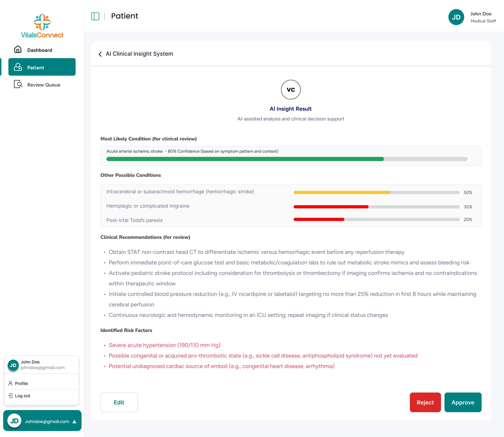Select the Patient menu item
The image size is (504, 437).
click(x=42, y=67)
